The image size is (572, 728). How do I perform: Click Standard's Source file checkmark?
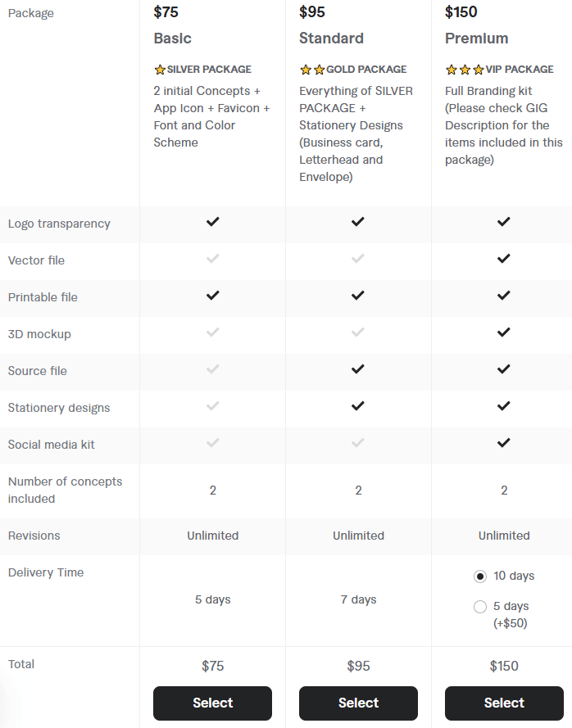[358, 369]
